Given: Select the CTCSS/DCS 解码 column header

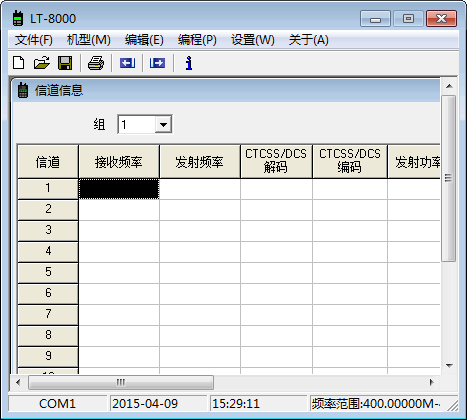Looking at the screenshot, I should click(276, 162).
